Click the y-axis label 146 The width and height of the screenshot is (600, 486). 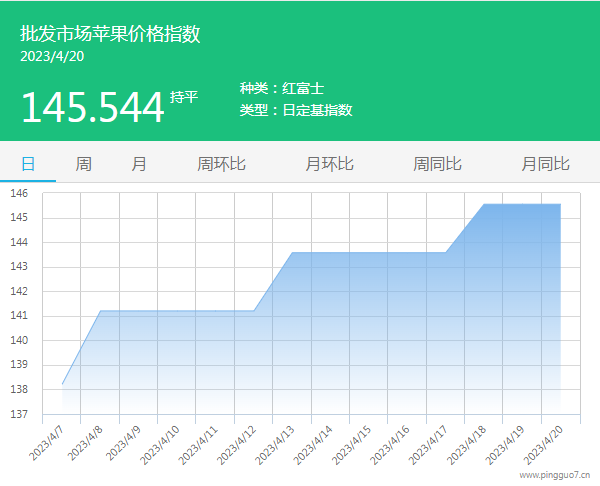point(19,193)
